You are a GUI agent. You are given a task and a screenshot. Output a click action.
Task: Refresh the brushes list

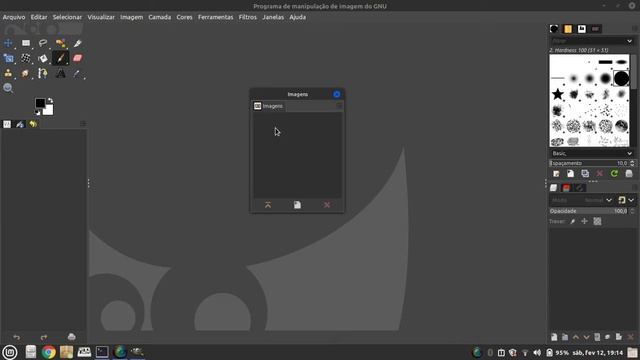tap(614, 174)
